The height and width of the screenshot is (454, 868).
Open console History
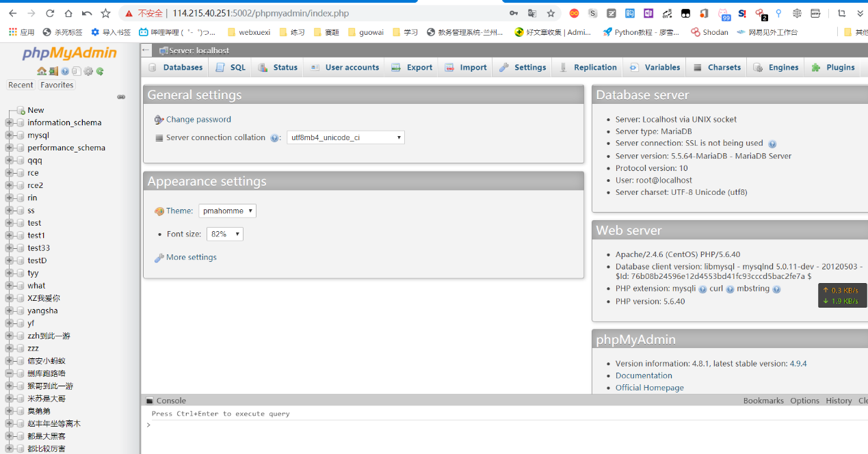pos(839,401)
